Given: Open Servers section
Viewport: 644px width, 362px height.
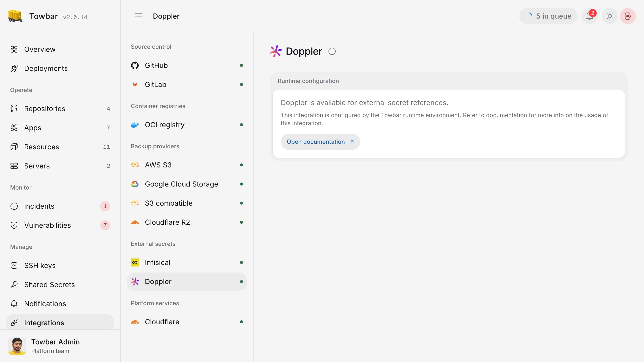Looking at the screenshot, I should [x=60, y=166].
